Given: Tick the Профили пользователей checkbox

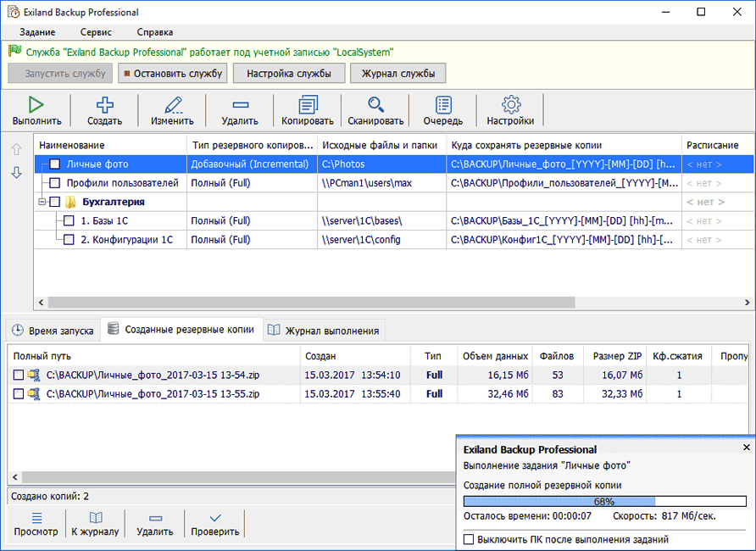Looking at the screenshot, I should point(55,183).
